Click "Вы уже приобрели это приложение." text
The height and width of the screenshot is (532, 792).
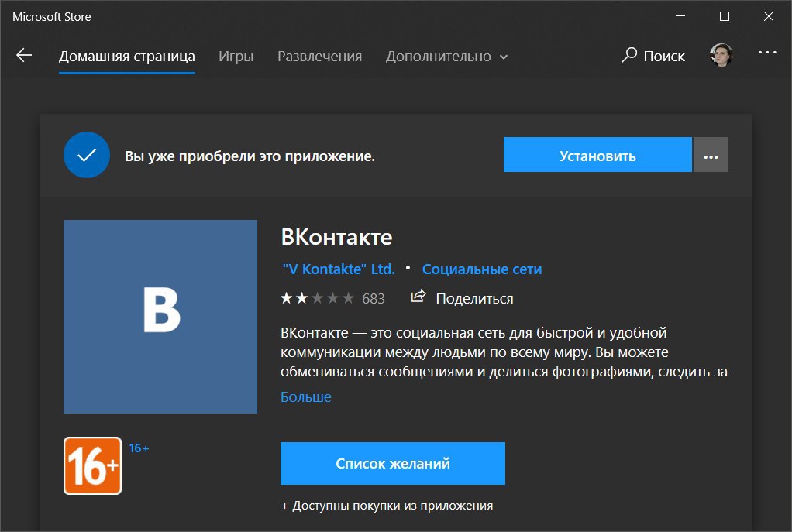pos(250,156)
